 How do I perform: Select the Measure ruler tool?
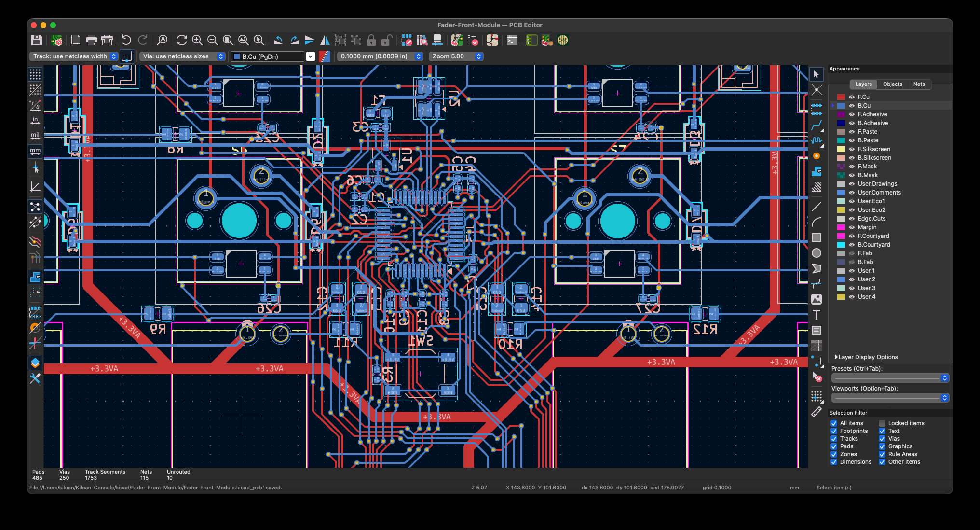pos(816,412)
